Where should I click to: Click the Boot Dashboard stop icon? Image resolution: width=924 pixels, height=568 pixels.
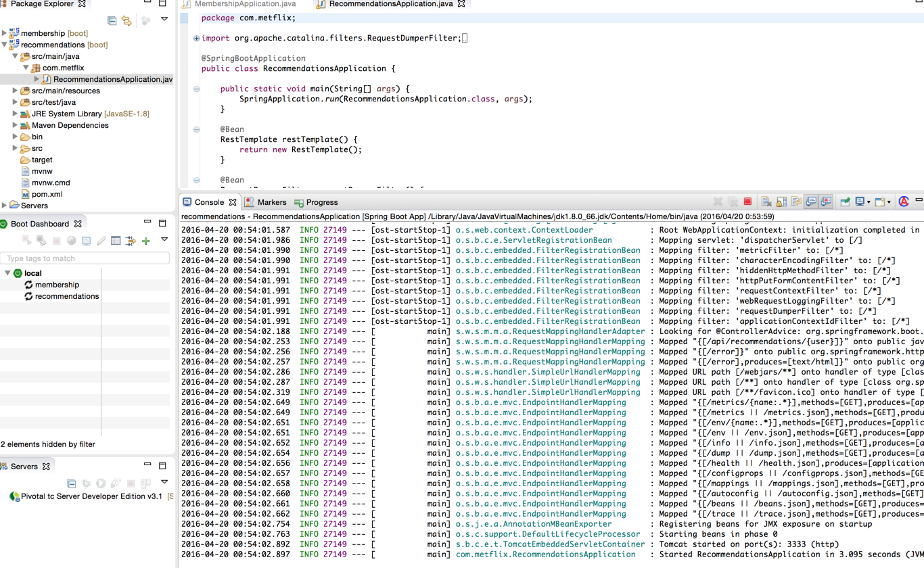click(57, 241)
